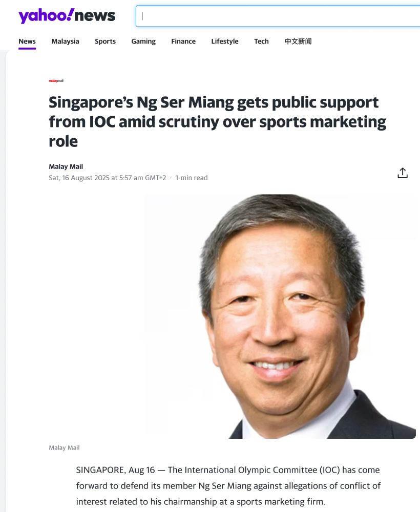
Task: Select the Lifestyle tab
Action: click(225, 41)
